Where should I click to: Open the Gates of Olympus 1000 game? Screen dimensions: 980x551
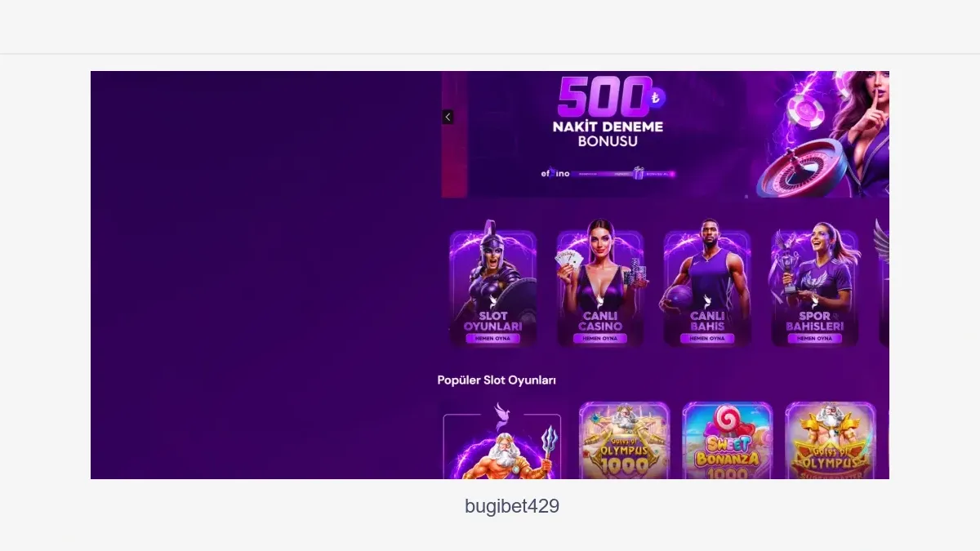pyautogui.click(x=624, y=441)
